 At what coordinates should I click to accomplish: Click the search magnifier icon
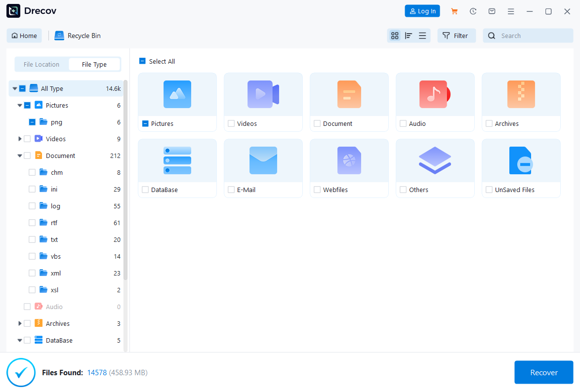(491, 36)
